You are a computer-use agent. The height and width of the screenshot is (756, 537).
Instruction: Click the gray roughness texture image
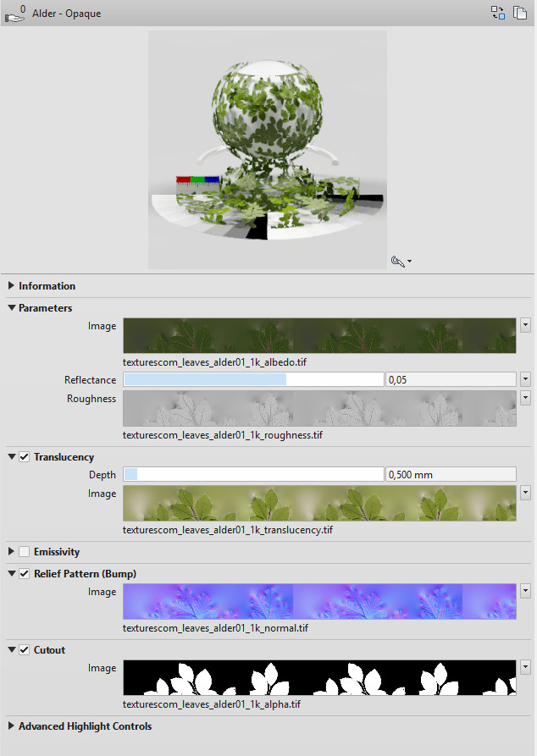(319, 408)
